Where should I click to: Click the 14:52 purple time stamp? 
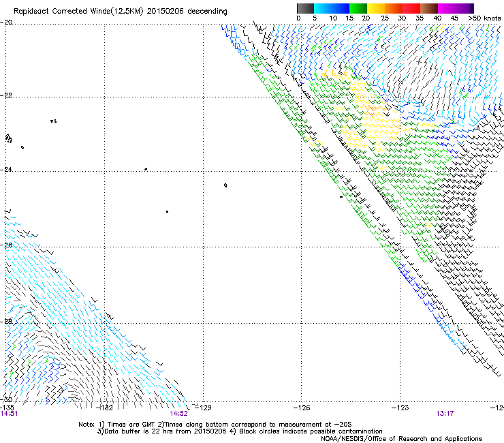[x=178, y=414]
